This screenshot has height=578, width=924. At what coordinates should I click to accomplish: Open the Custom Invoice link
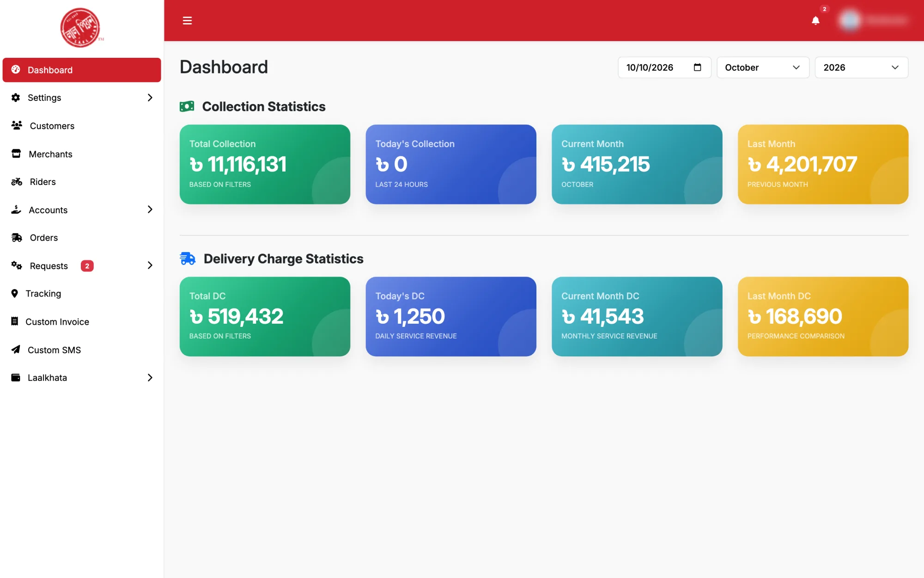82,322
